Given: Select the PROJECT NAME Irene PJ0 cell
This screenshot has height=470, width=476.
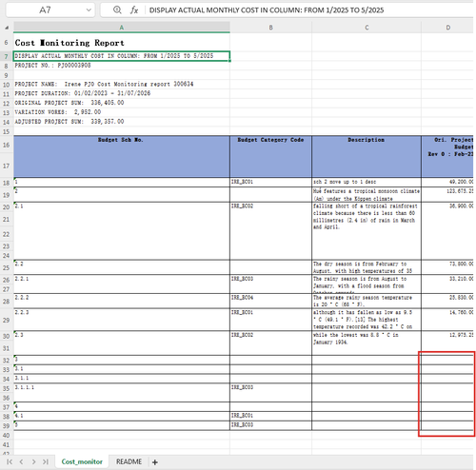Looking at the screenshot, I should tap(122, 85).
